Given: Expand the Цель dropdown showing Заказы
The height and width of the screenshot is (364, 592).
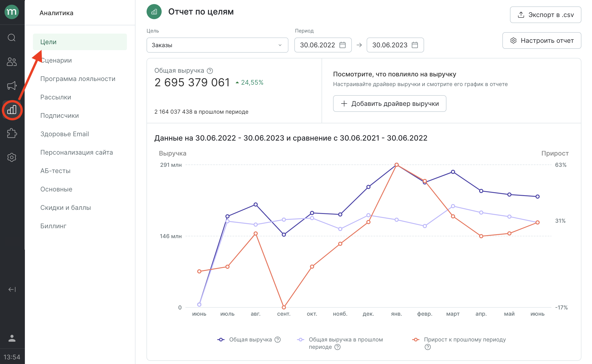Looking at the screenshot, I should (x=217, y=45).
